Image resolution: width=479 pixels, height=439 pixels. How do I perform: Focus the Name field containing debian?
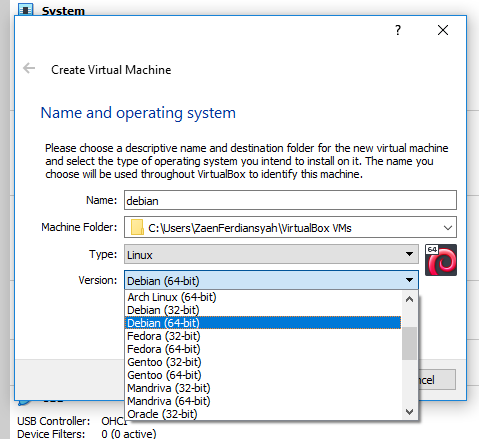tap(290, 200)
